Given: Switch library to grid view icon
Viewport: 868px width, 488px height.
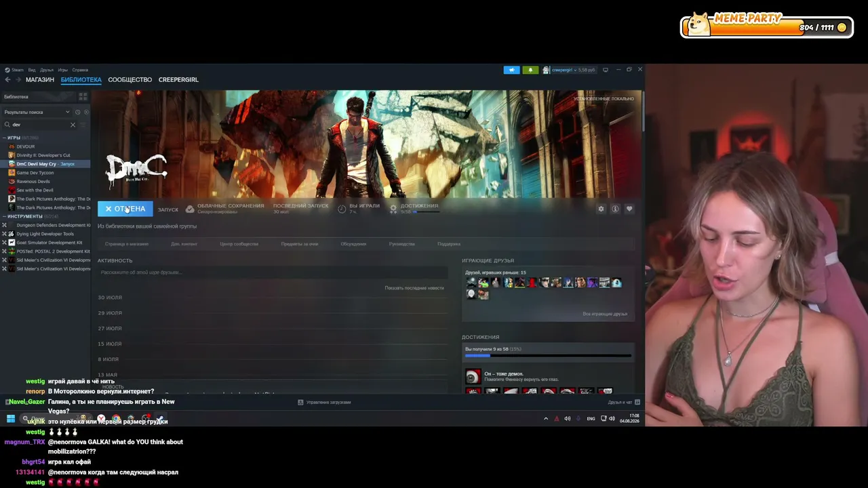Looking at the screenshot, I should (83, 97).
